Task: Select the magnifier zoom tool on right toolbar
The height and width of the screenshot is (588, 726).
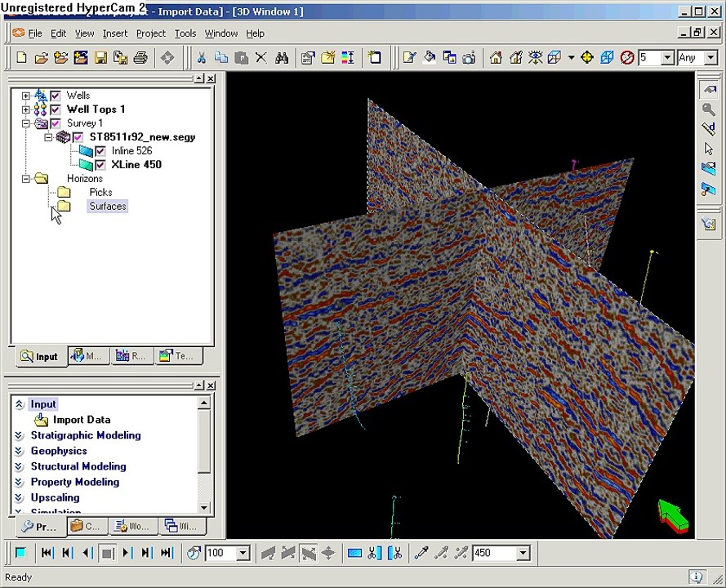Action: [709, 109]
